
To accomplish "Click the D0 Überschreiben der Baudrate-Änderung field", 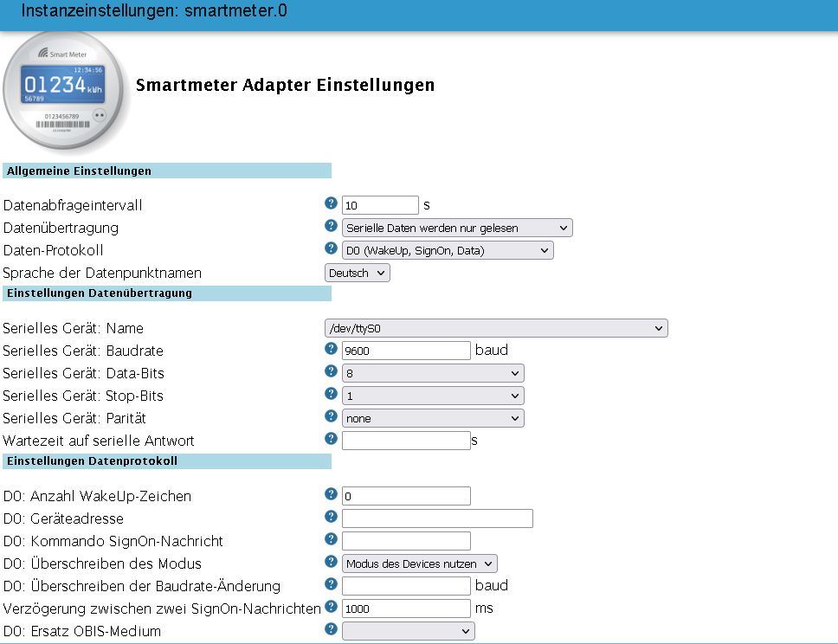I will coord(406,586).
